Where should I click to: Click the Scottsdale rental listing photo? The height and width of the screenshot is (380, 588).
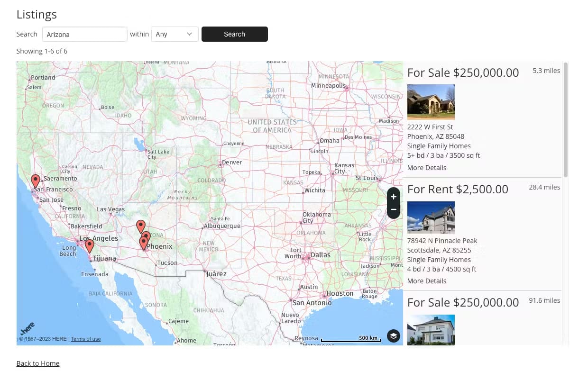pos(431,217)
